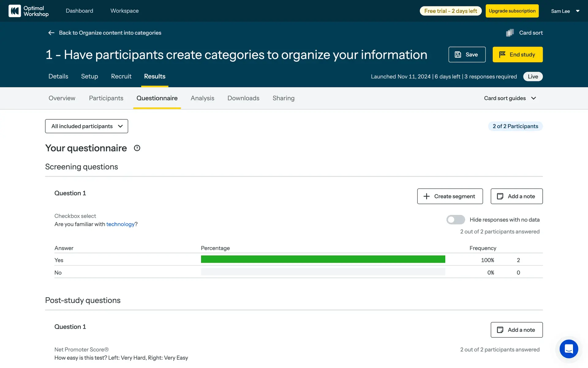Open the technology hyperlink in question
588x368 pixels.
pyautogui.click(x=120, y=224)
